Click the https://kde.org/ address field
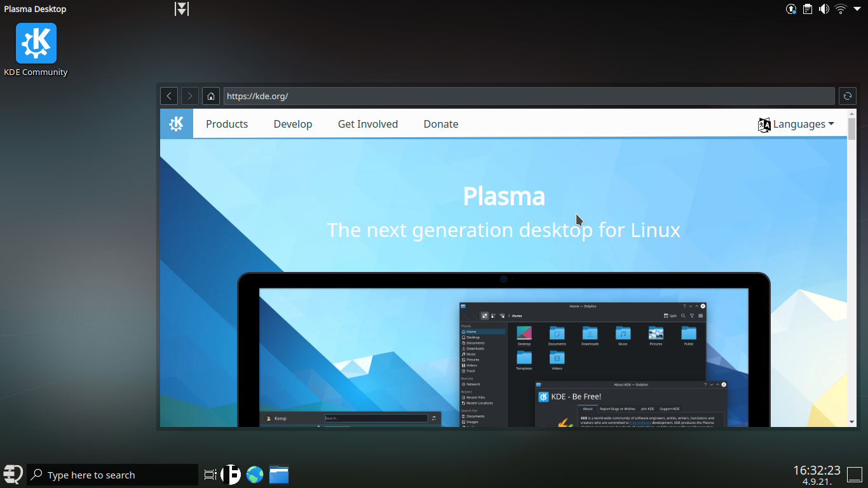 point(529,96)
